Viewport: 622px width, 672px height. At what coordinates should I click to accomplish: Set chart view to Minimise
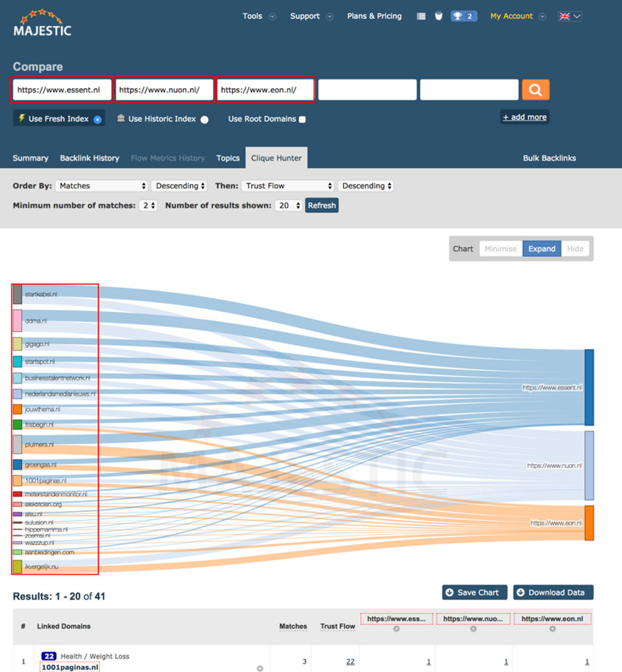coord(501,249)
